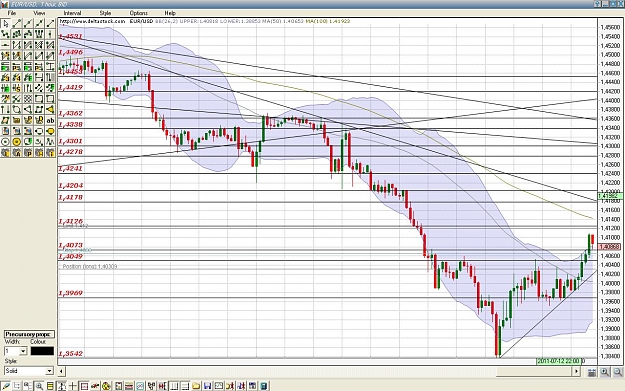Click the 1,4531 price level label
Viewport: 625px width, 391px height.
click(x=71, y=37)
